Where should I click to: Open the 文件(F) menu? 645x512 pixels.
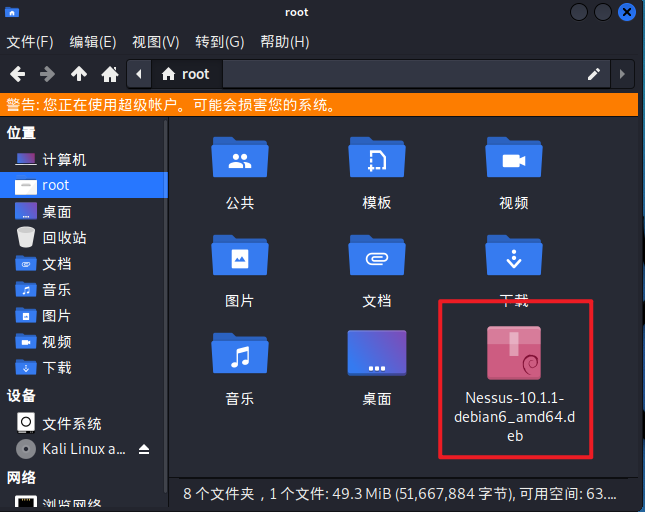(30, 42)
